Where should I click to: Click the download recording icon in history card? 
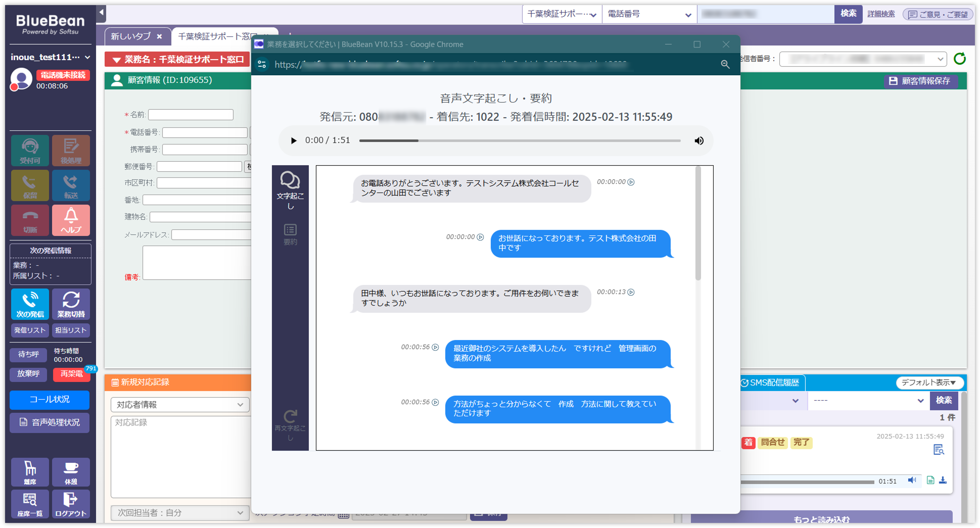click(943, 480)
